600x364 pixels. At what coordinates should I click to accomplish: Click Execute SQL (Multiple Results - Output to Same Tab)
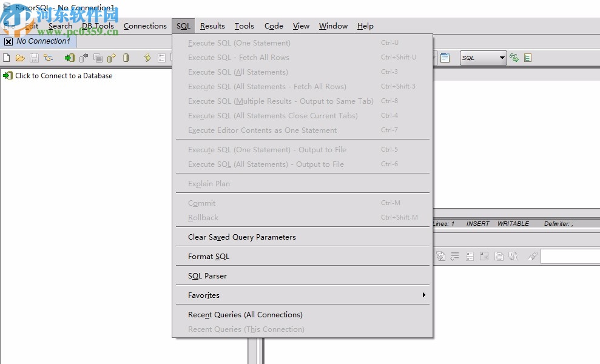[x=302, y=101]
